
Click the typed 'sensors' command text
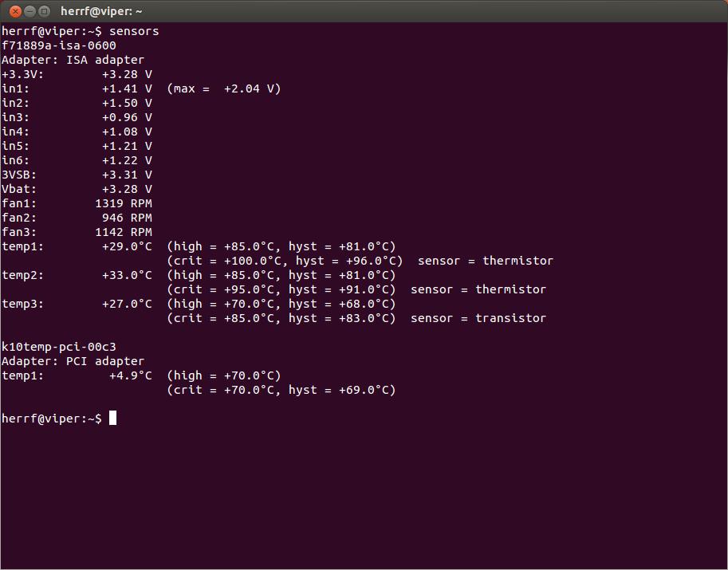[134, 31]
